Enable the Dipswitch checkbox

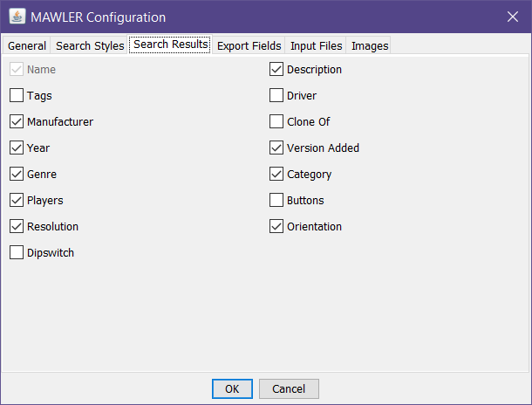pyautogui.click(x=17, y=253)
